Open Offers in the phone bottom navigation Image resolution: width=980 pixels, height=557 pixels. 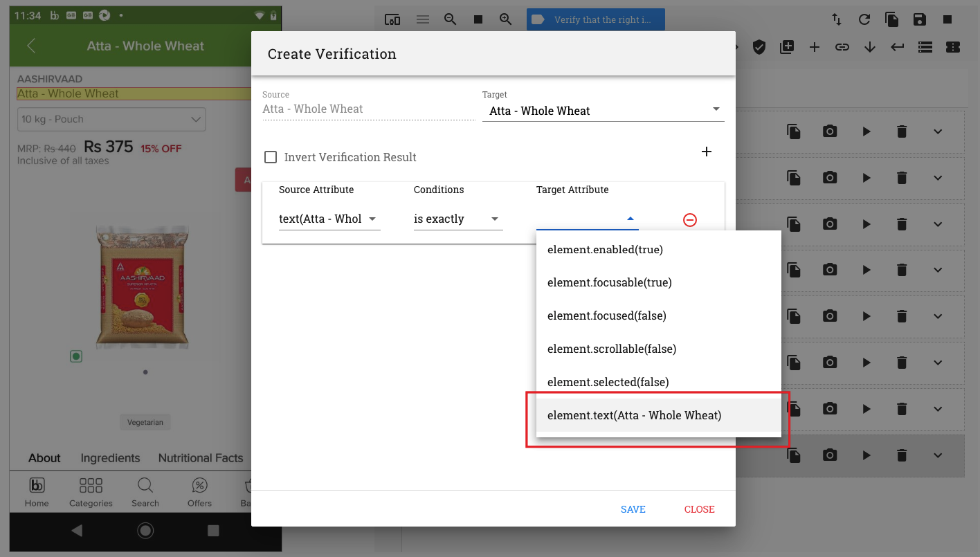(x=199, y=492)
